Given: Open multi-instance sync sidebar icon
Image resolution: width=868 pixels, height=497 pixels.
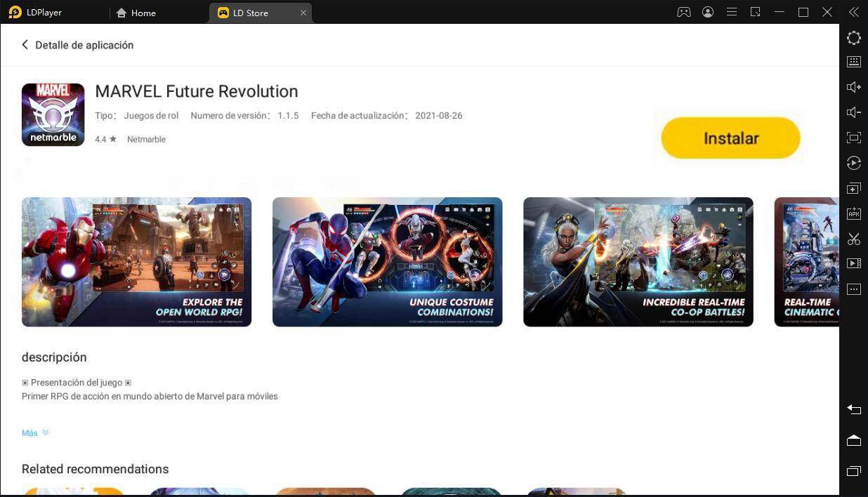Looking at the screenshot, I should coord(854,189).
